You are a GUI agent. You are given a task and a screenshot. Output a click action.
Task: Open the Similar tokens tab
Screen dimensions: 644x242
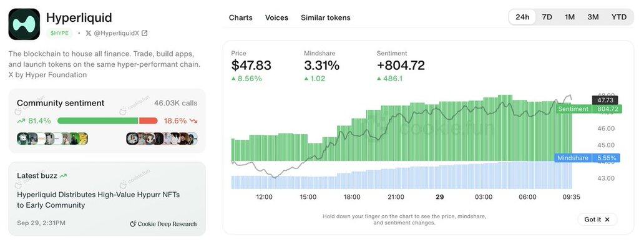326,17
